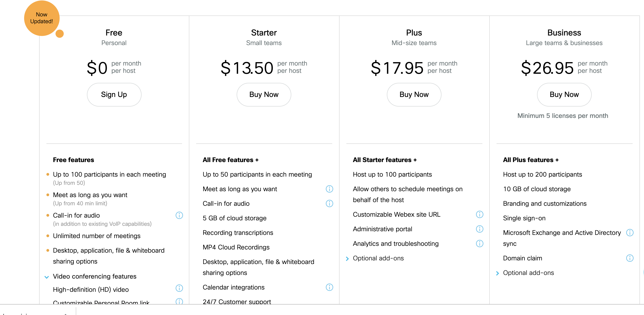Image resolution: width=644 pixels, height=315 pixels.
Task: Show info for Calendar integrations
Action: [330, 287]
